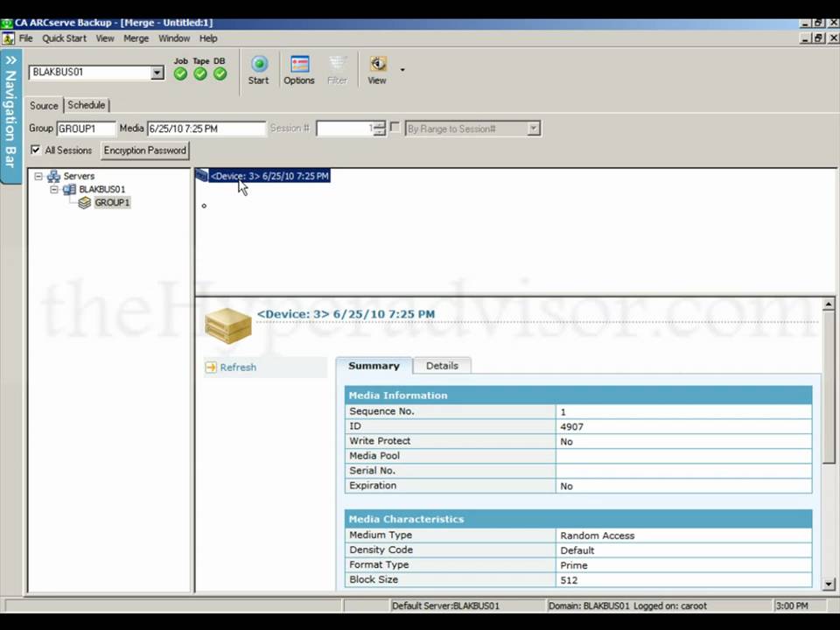
Task: Click the 3:00 PM status bar clock
Action: click(792, 605)
